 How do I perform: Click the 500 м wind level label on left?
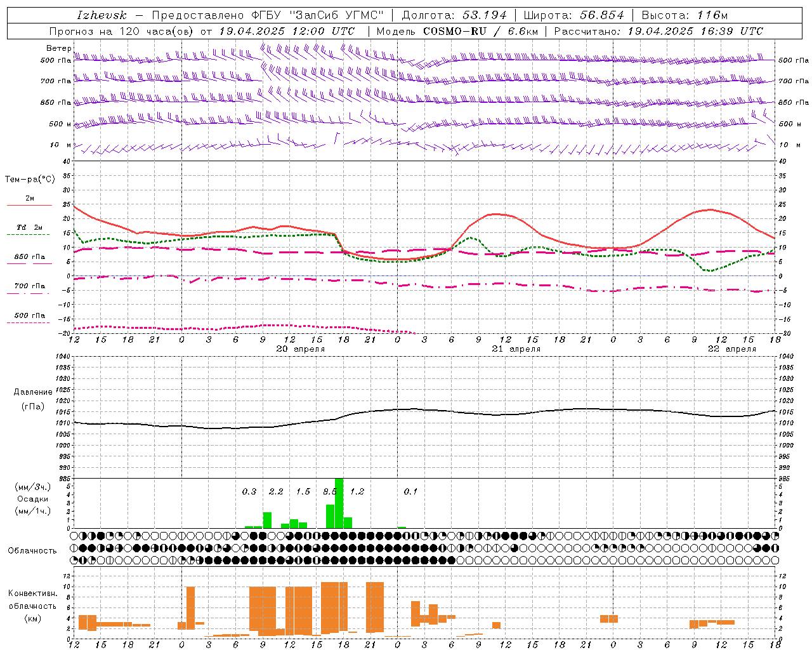tap(60, 124)
